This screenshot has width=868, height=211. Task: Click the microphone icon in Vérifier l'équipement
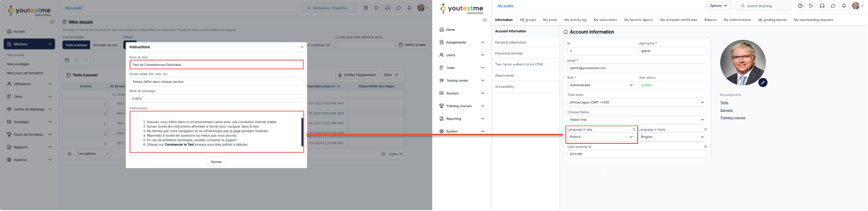[x=340, y=75]
